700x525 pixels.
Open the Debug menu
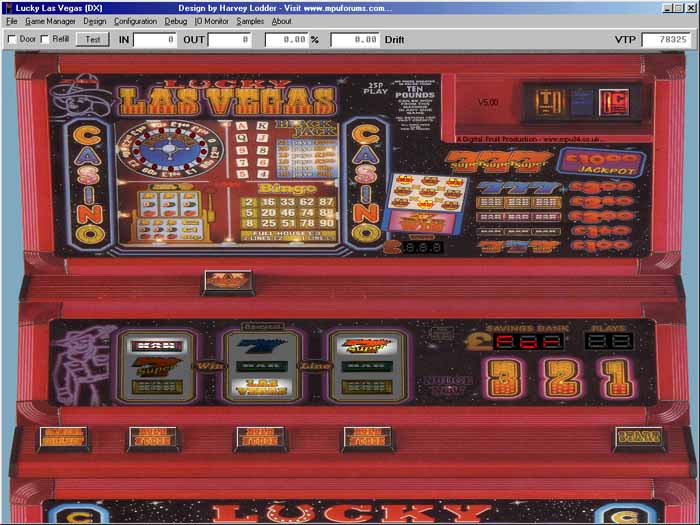tap(175, 21)
